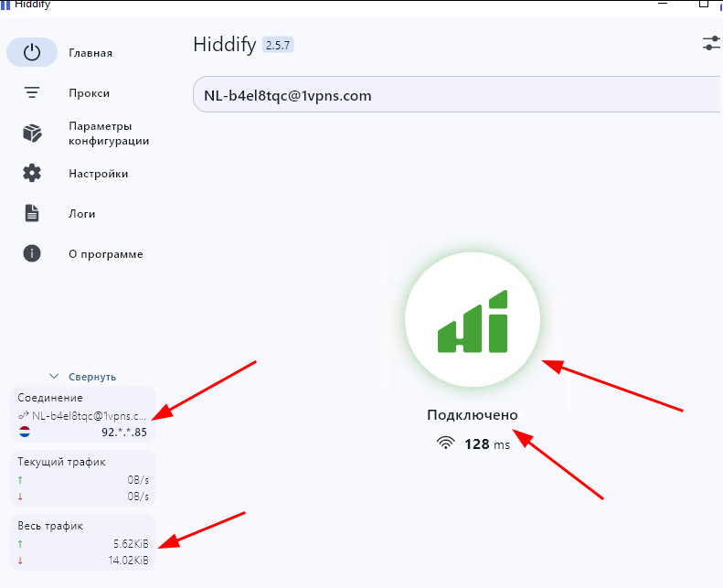Open the Логи section
Image resolution: width=723 pixels, height=588 pixels.
click(81, 214)
